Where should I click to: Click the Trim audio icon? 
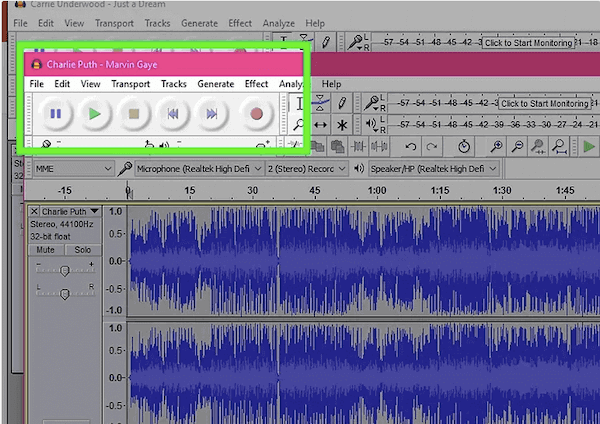(358, 147)
